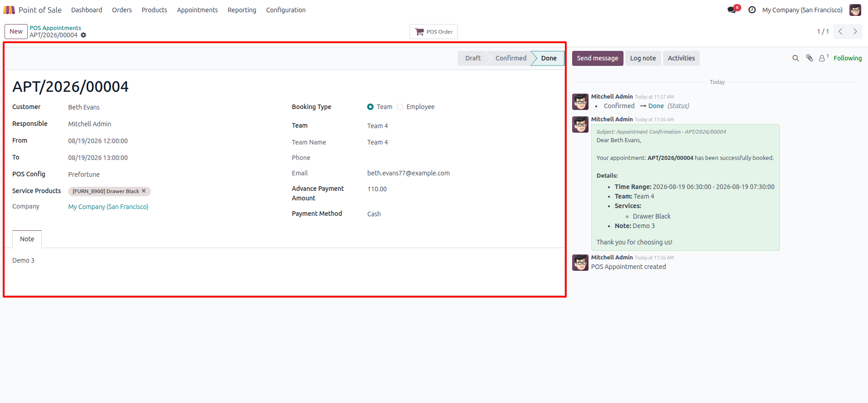Image resolution: width=868 pixels, height=403 pixels.
Task: Open the gear actions menu beside APT/2026/00004
Action: click(84, 35)
